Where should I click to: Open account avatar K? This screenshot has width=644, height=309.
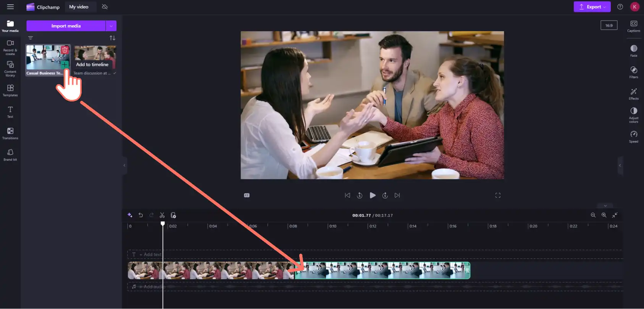point(634,7)
